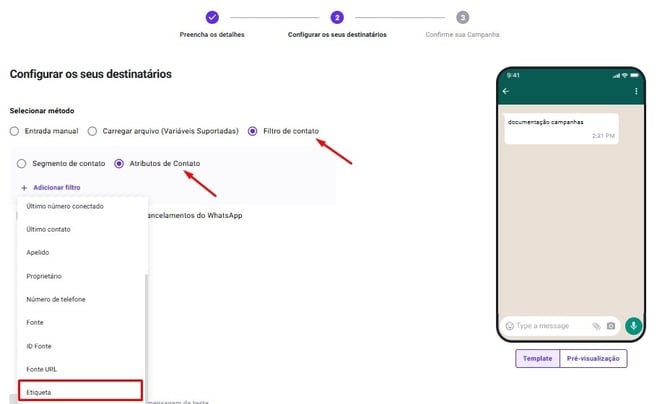Click the step 2 circle icon

tap(337, 18)
